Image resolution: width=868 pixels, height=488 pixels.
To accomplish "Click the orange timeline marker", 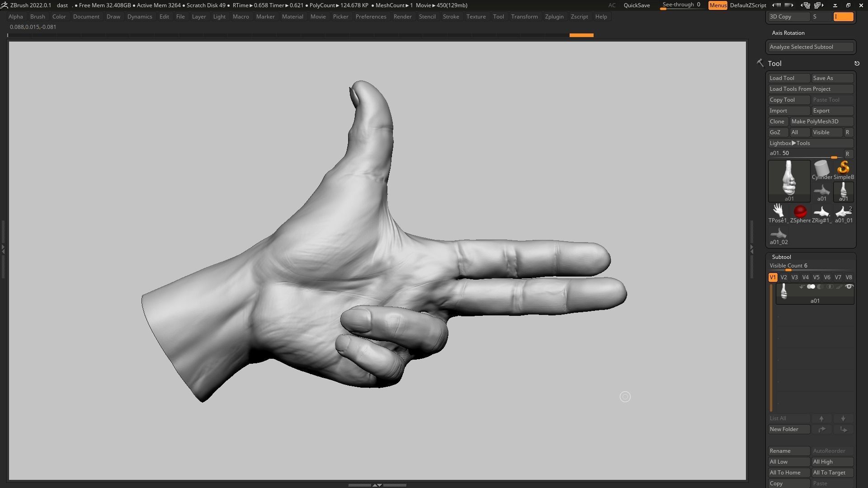I will pyautogui.click(x=581, y=35).
